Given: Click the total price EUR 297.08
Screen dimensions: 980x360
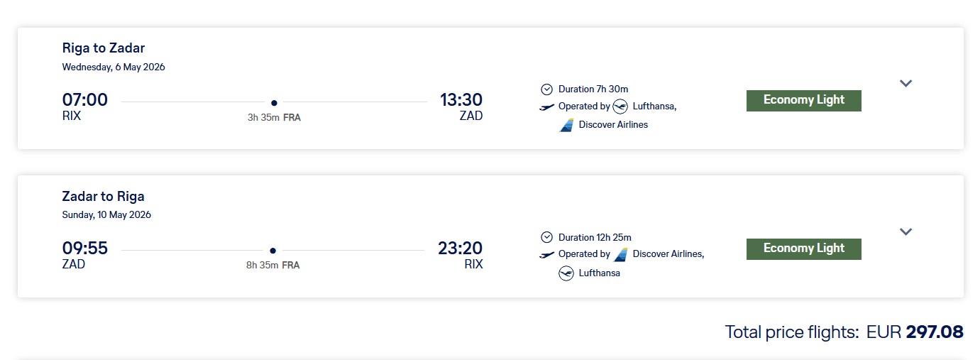Looking at the screenshot, I should (914, 332).
